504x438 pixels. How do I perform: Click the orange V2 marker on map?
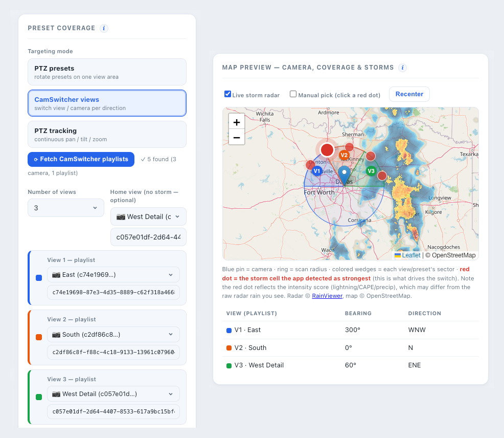(x=344, y=155)
